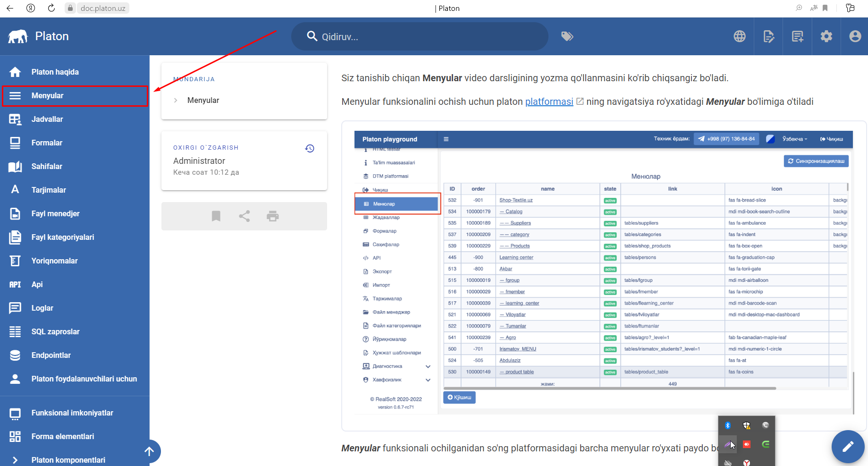
Task: Click the Api sidebar icon
Action: (15, 284)
